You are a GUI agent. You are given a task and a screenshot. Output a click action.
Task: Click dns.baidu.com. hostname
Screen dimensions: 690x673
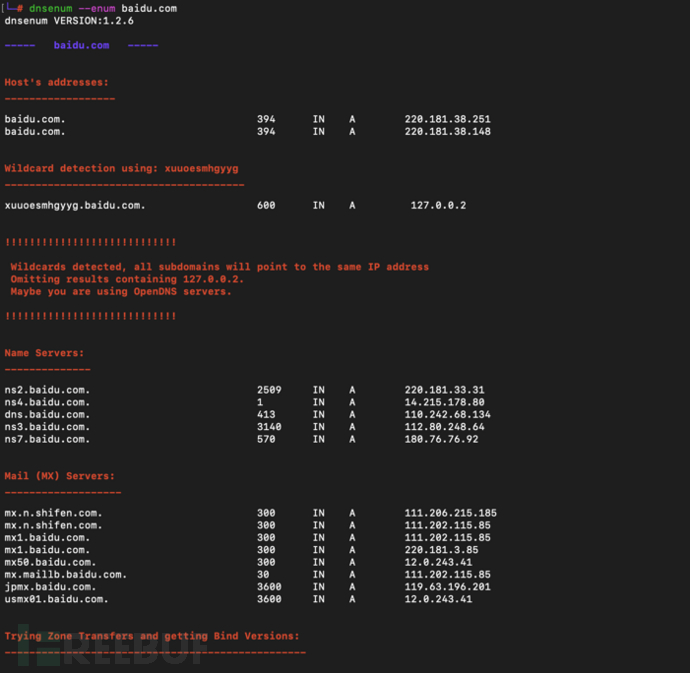48,415
